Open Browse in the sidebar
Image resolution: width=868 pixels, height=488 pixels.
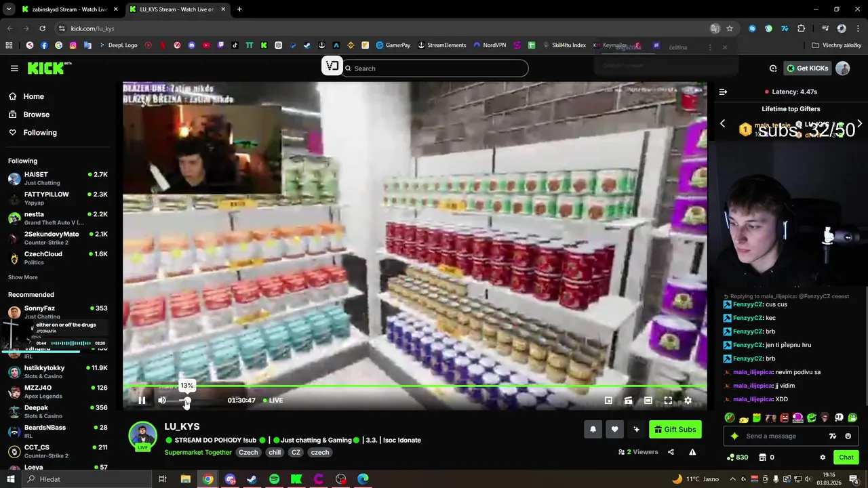[x=36, y=115]
